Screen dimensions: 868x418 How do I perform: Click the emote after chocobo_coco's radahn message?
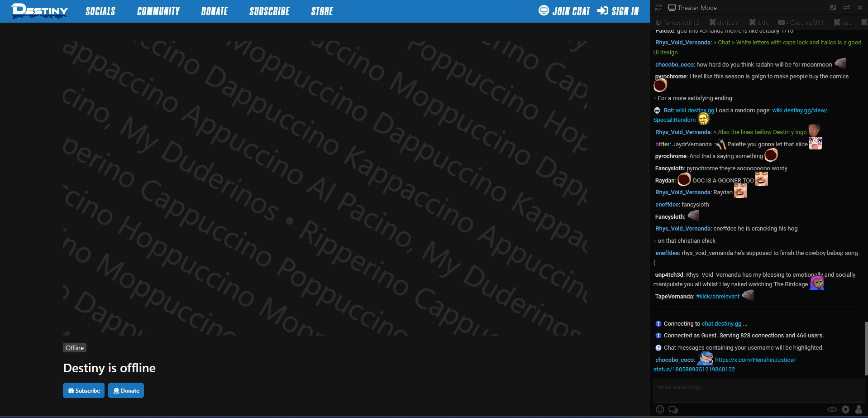point(840,63)
